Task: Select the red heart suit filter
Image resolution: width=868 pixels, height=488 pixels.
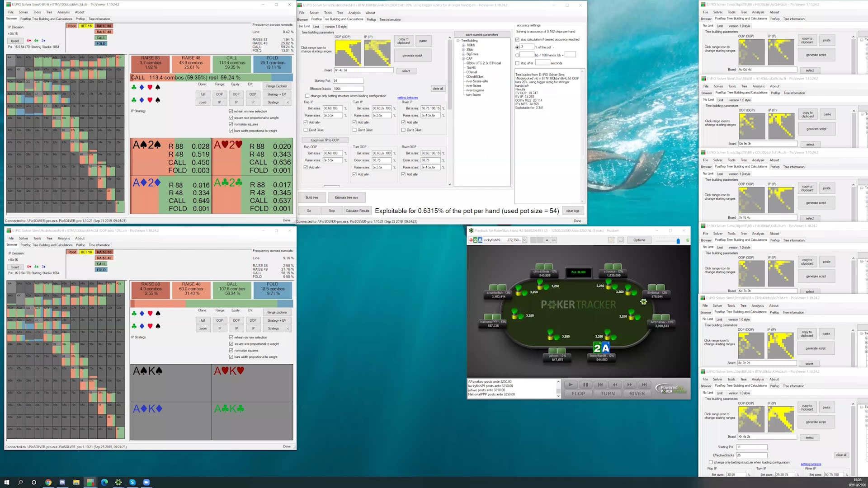Action: (x=150, y=87)
